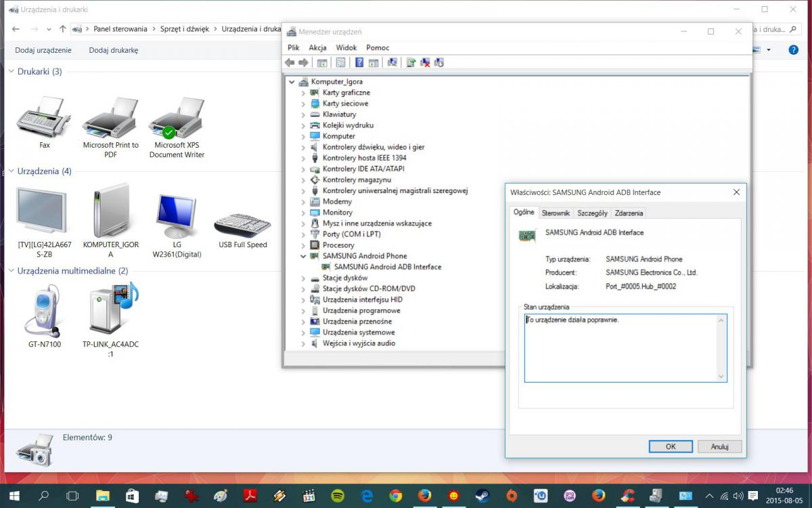Click scrollbar down arrow in Stan urządzenia box

pyautogui.click(x=721, y=377)
